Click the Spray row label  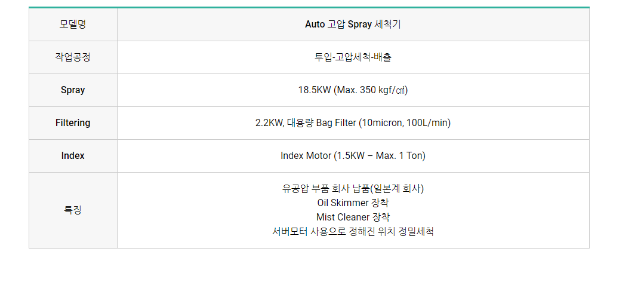click(x=73, y=90)
